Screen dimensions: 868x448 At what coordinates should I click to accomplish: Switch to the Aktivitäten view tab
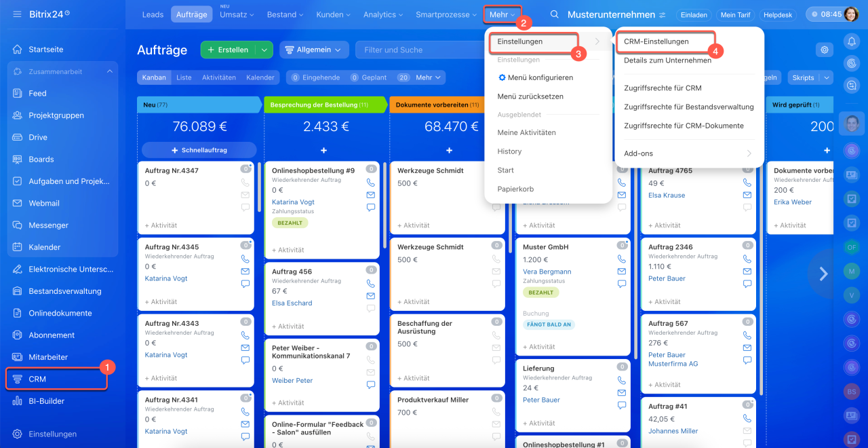[219, 77]
